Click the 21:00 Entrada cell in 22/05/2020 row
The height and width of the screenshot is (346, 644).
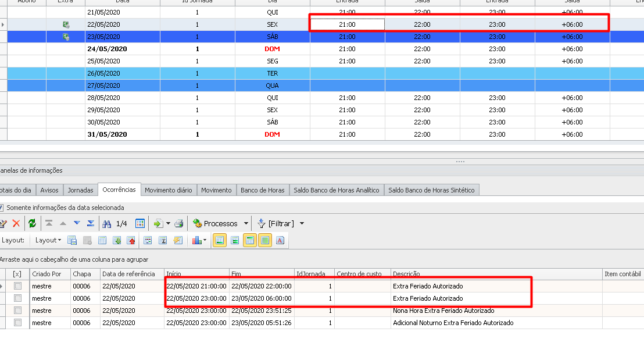[347, 24]
